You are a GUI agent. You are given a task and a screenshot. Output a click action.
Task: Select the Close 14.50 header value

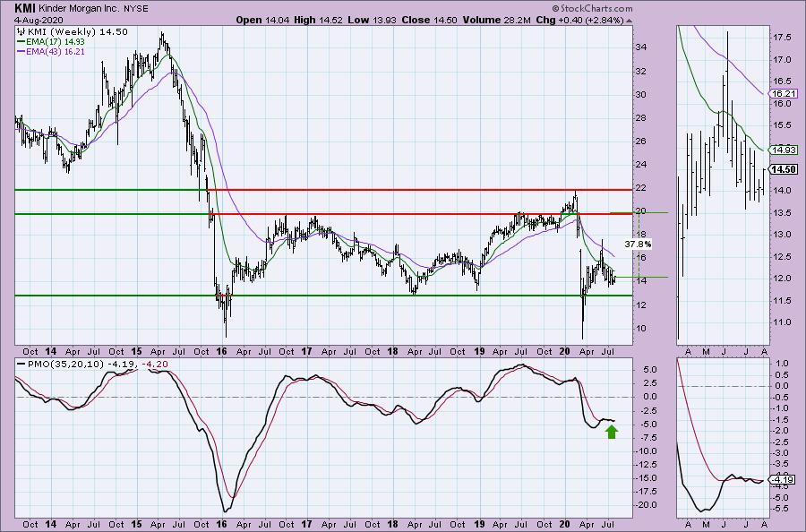point(428,20)
